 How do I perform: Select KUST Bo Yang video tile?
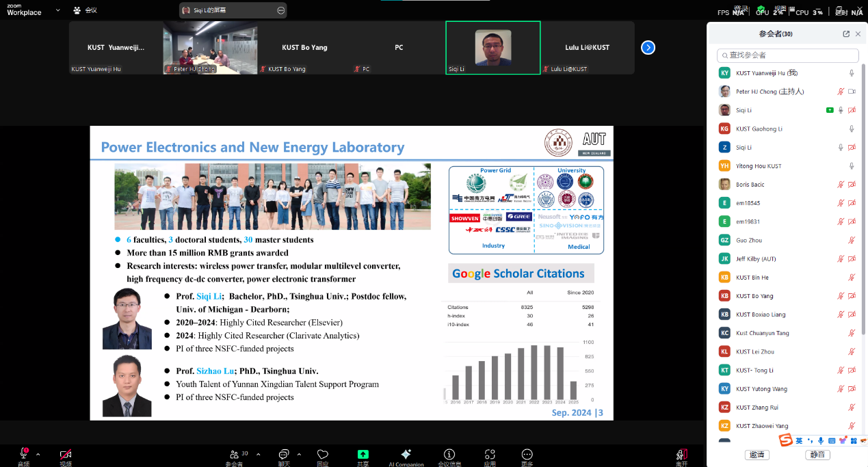(304, 47)
